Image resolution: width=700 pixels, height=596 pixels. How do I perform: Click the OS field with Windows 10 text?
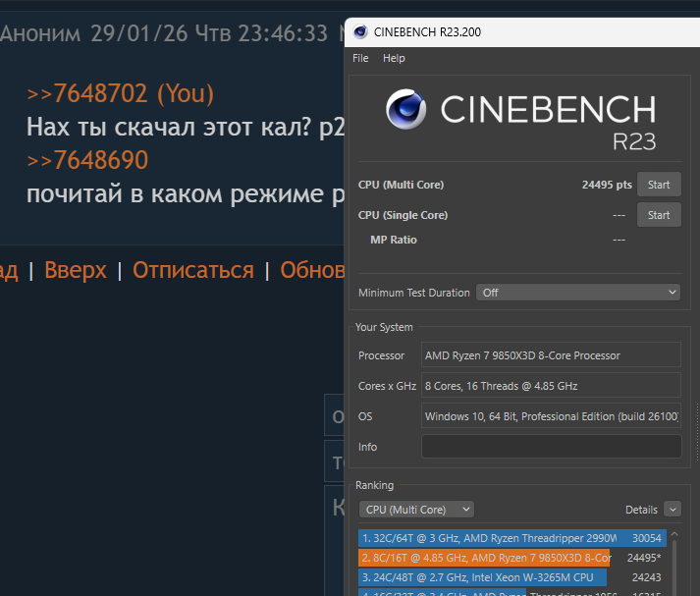tap(551, 416)
